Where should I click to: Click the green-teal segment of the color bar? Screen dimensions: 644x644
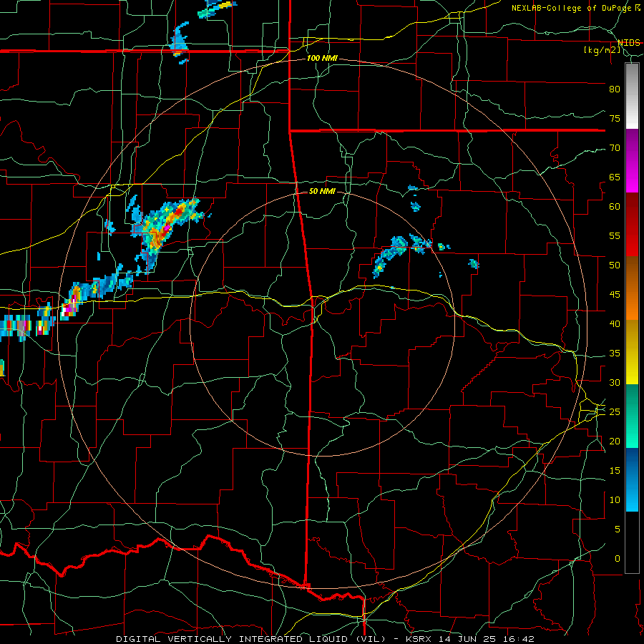click(632, 416)
